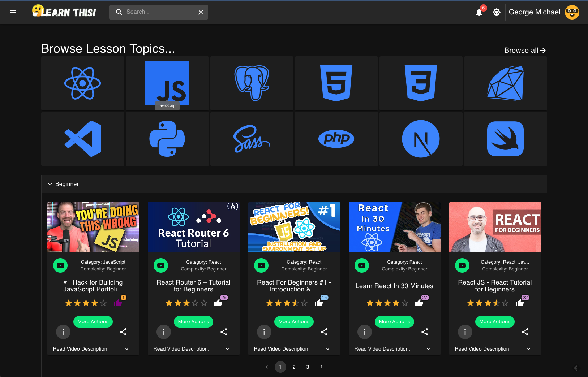Click the Search input field

(x=159, y=12)
